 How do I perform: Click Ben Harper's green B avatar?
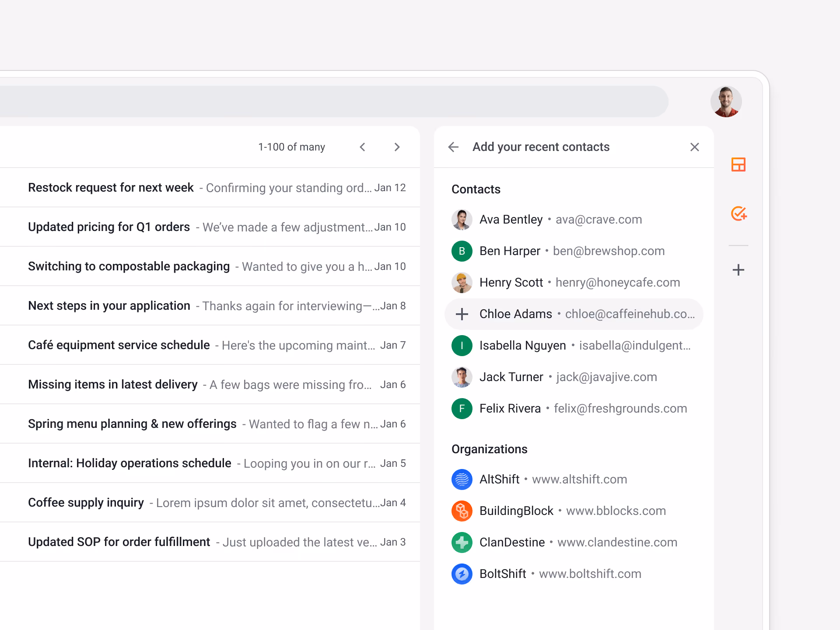pos(462,251)
